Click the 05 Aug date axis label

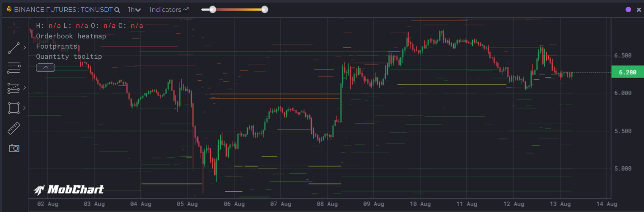pyautogui.click(x=186, y=204)
